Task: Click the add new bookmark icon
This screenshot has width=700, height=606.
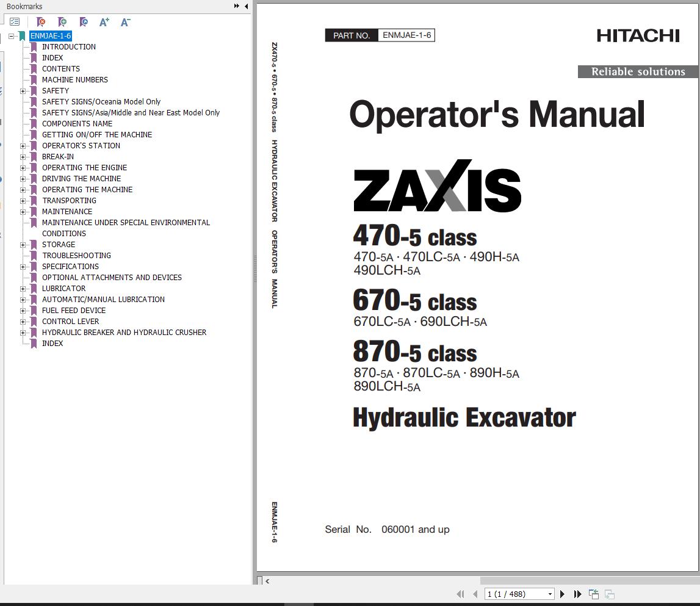Action: pos(62,22)
